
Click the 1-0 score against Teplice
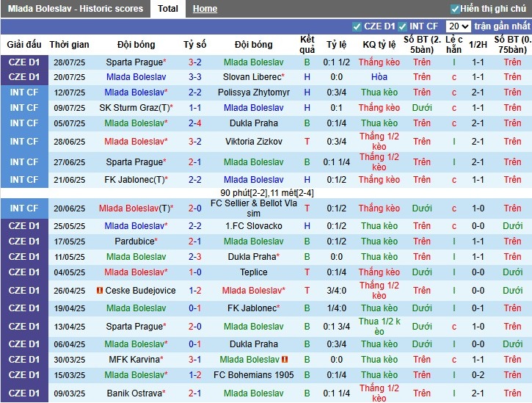point(194,272)
